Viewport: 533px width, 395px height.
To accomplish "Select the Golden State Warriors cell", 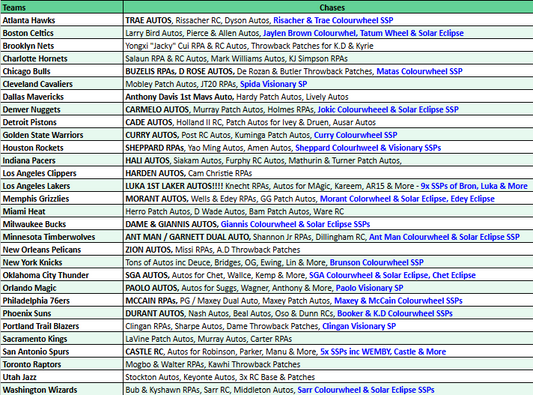I will pos(62,135).
